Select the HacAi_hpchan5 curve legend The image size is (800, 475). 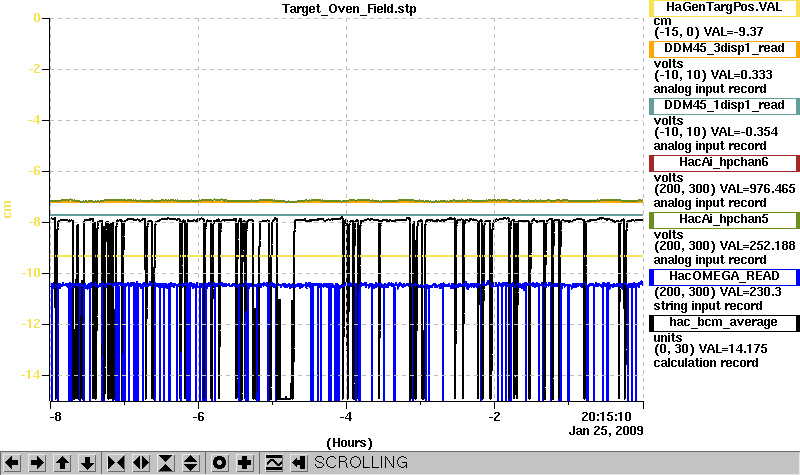pos(724,220)
